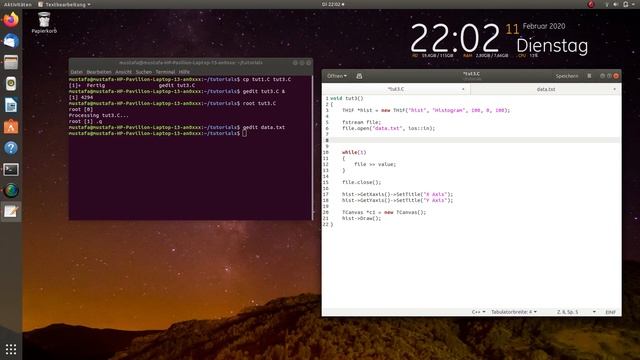Click 'Processing tut3.C...' terminal output

click(x=98, y=116)
